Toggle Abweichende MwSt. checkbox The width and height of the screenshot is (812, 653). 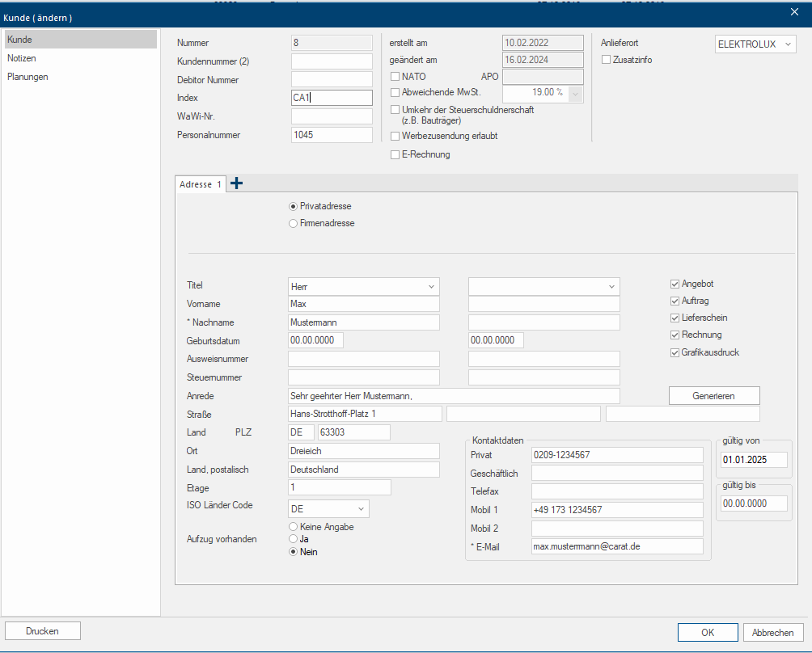click(x=395, y=93)
